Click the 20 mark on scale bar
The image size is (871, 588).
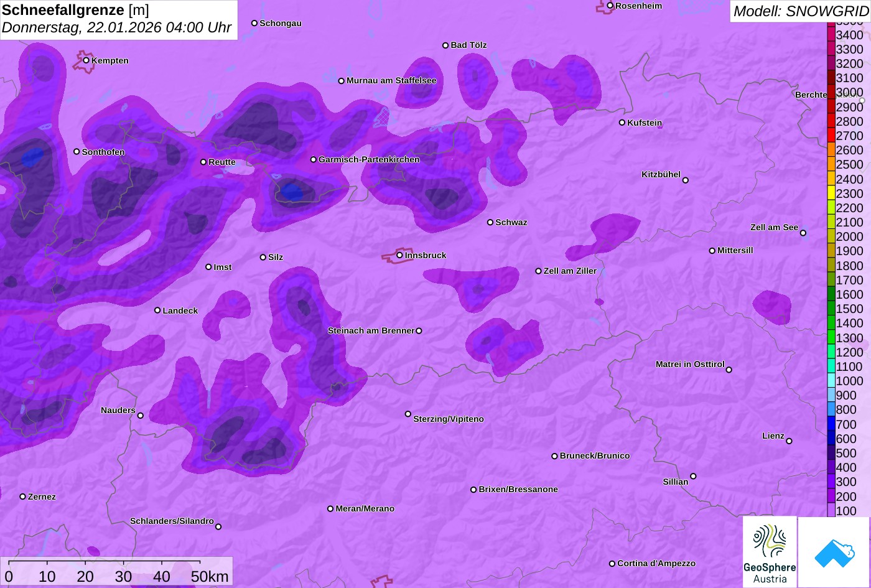[x=85, y=577]
